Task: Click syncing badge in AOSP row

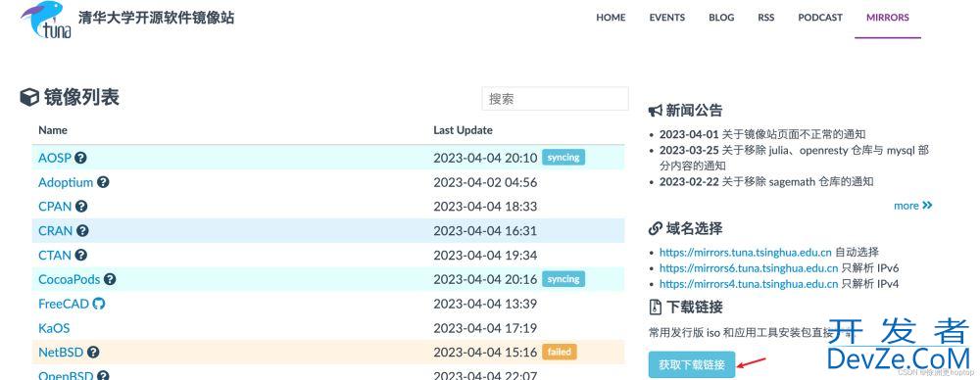Action: [x=563, y=158]
